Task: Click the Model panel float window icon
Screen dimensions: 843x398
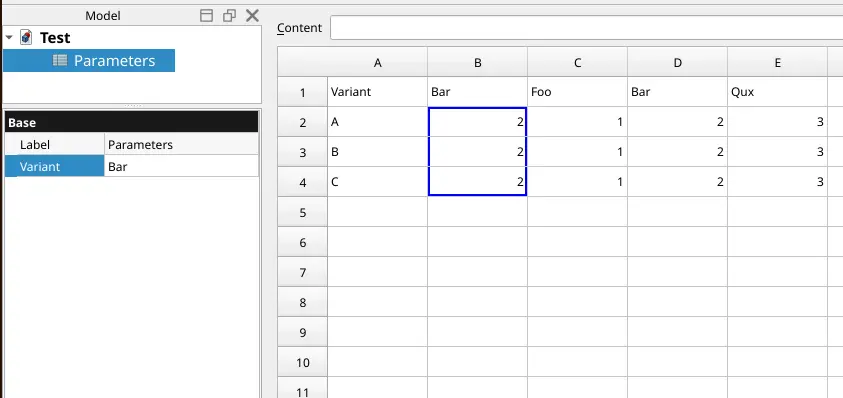Action: tap(230, 16)
